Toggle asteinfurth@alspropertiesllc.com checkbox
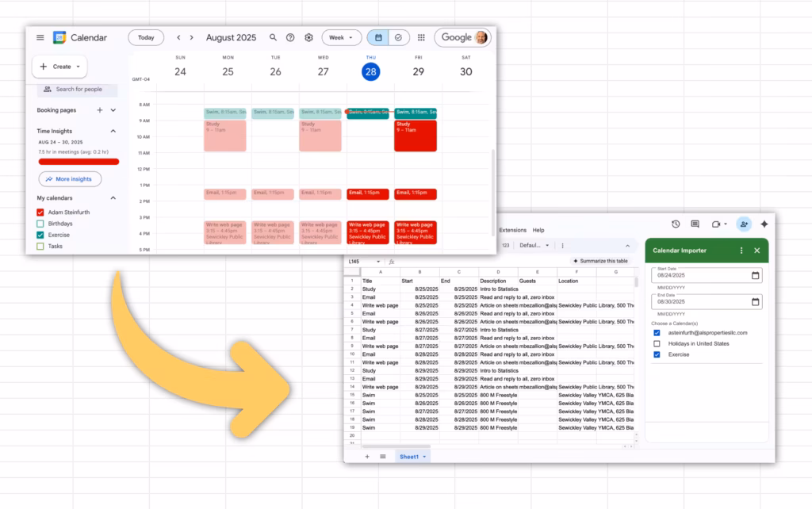Image resolution: width=812 pixels, height=509 pixels. pyautogui.click(x=657, y=332)
